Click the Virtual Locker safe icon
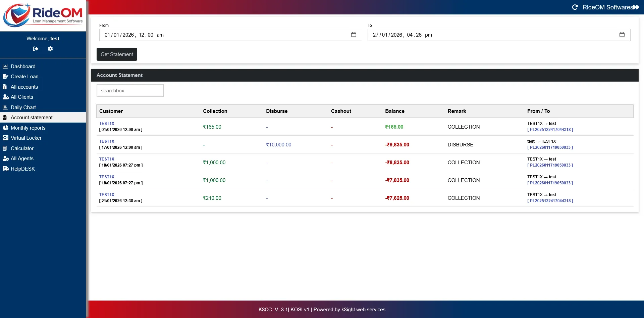Image resolution: width=644 pixels, height=318 pixels. tap(5, 138)
